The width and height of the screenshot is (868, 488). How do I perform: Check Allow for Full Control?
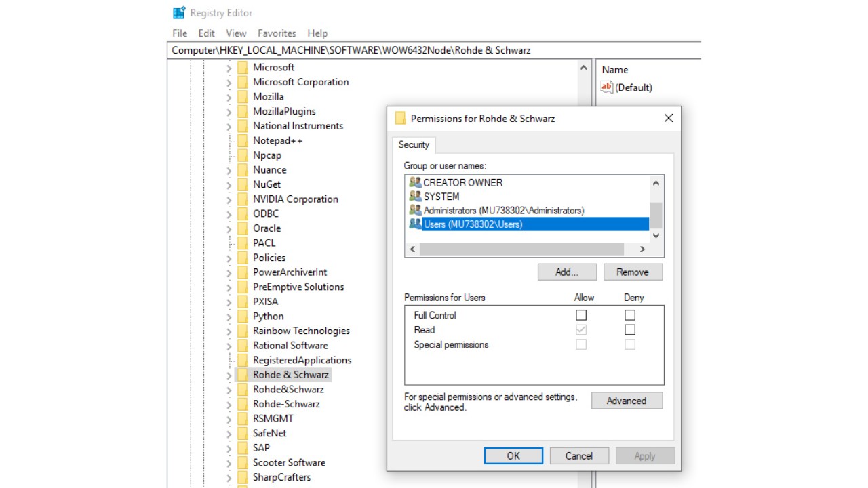pos(581,315)
